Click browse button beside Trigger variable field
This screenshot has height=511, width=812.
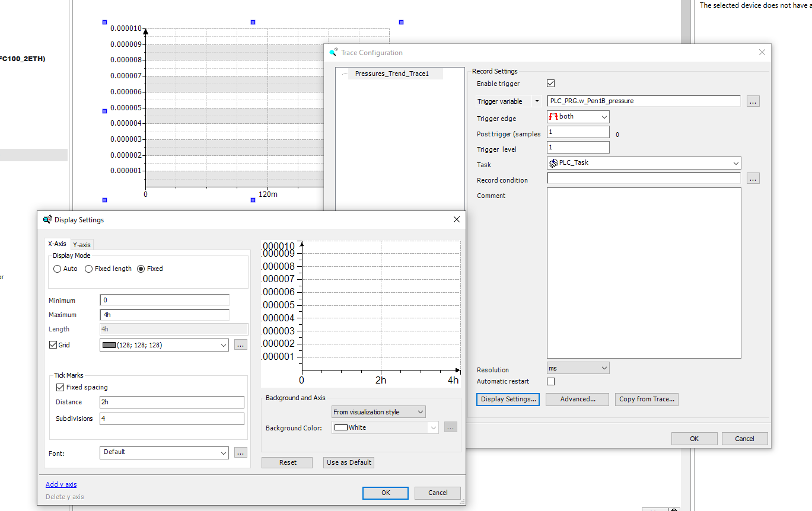[x=753, y=101]
